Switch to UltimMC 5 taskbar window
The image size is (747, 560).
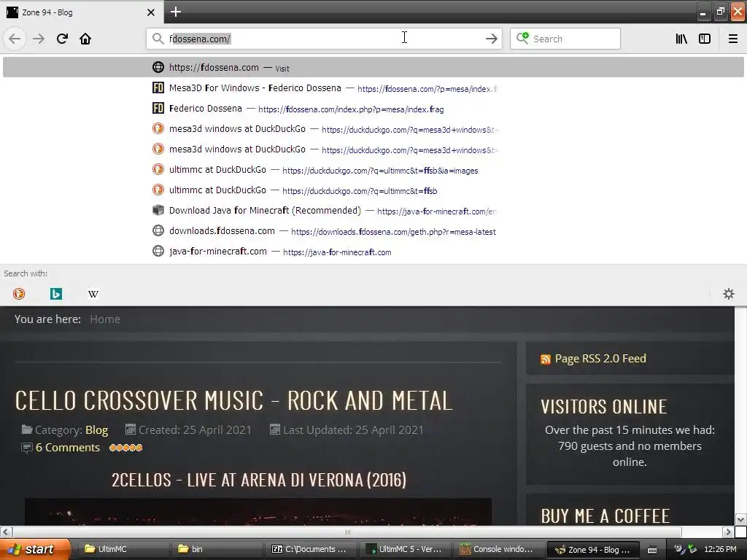click(x=403, y=549)
